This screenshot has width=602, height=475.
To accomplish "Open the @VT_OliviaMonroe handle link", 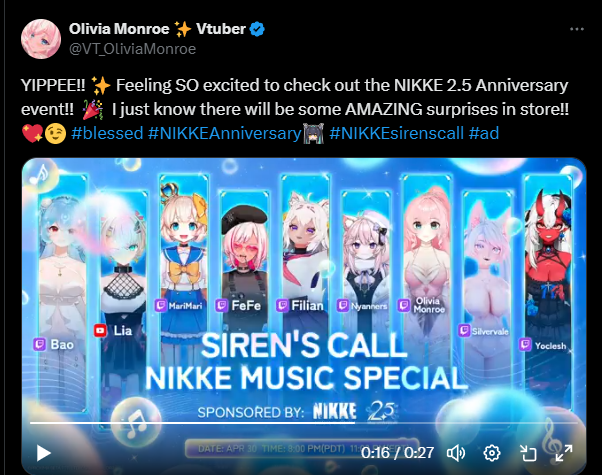I will [x=132, y=49].
